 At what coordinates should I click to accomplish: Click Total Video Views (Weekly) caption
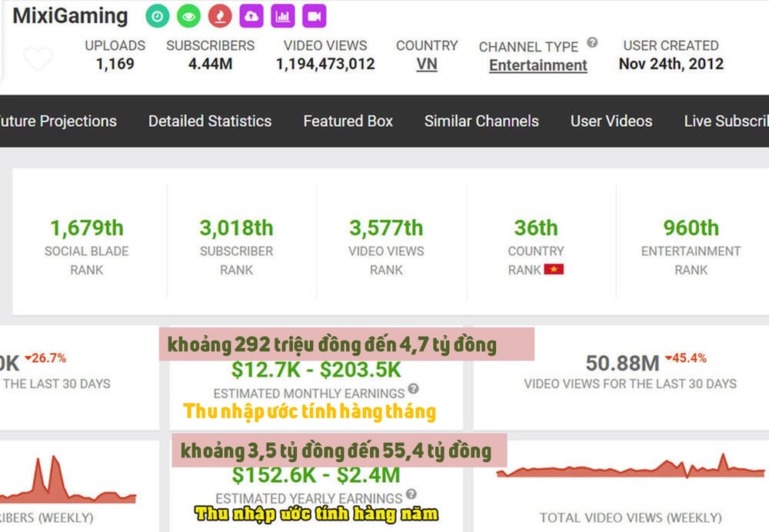(x=631, y=518)
